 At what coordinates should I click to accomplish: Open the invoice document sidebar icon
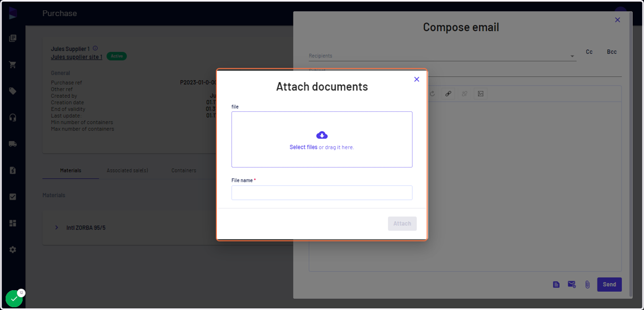click(13, 170)
